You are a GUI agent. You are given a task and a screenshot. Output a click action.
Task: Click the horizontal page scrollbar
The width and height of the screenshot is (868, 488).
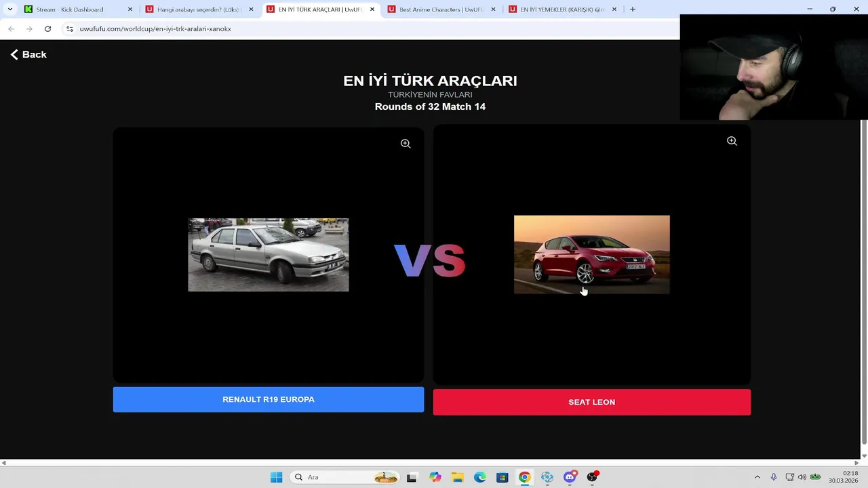point(430,463)
